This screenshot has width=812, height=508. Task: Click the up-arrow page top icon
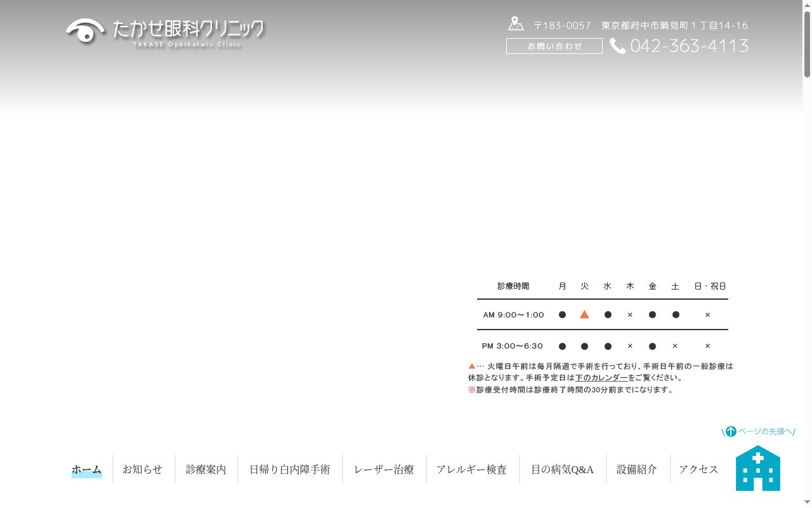pos(731,432)
